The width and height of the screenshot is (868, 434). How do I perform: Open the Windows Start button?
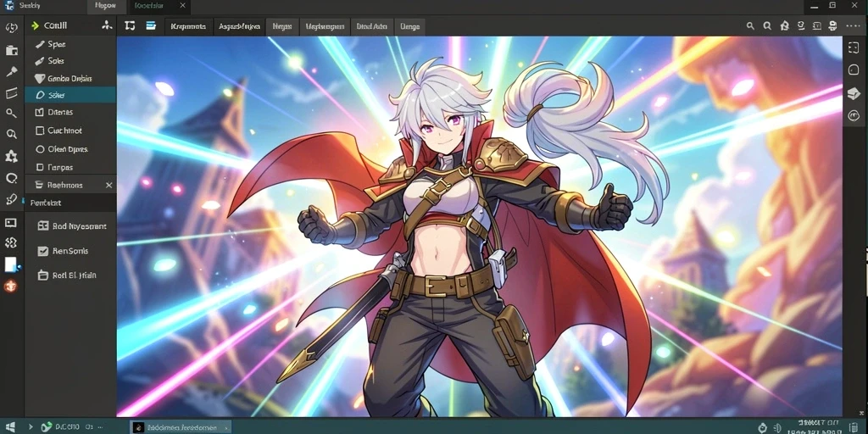(10, 427)
